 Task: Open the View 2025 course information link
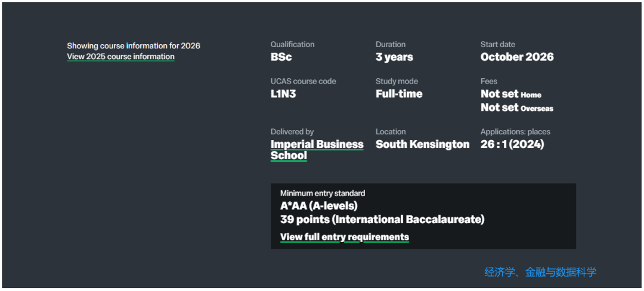(x=120, y=57)
